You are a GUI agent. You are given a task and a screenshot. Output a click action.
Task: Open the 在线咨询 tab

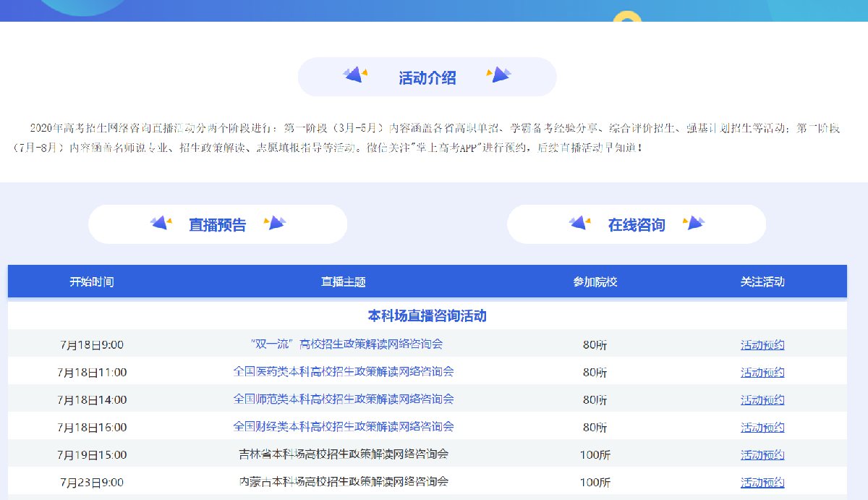click(x=636, y=225)
